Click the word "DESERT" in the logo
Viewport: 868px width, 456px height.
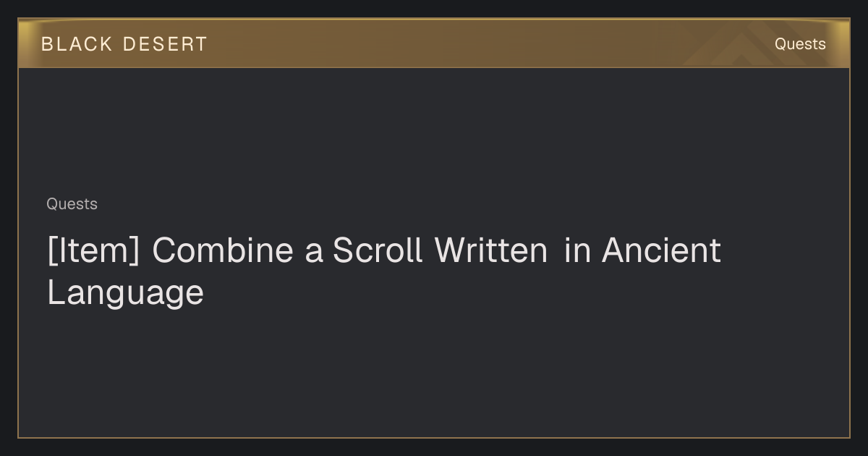165,44
